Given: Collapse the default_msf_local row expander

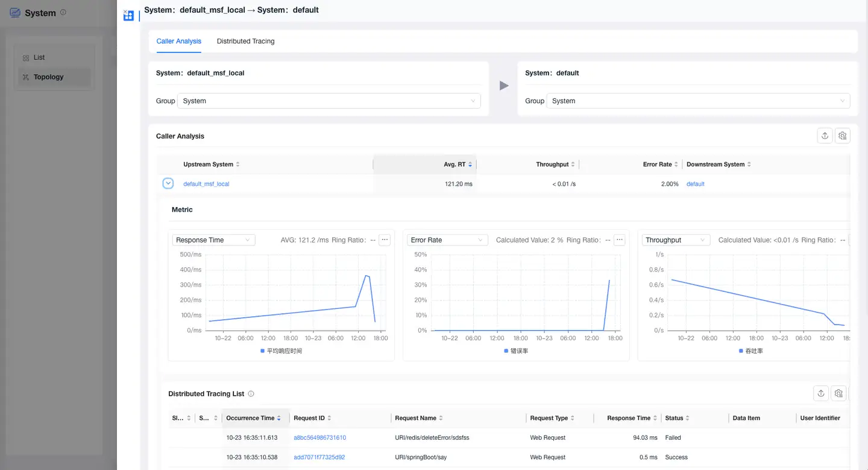Looking at the screenshot, I should click(x=168, y=183).
